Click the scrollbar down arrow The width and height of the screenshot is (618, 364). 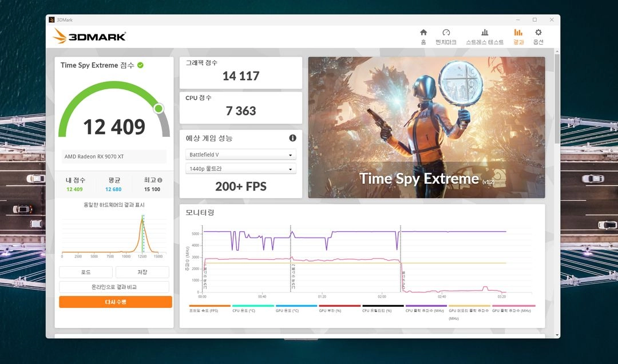557,335
